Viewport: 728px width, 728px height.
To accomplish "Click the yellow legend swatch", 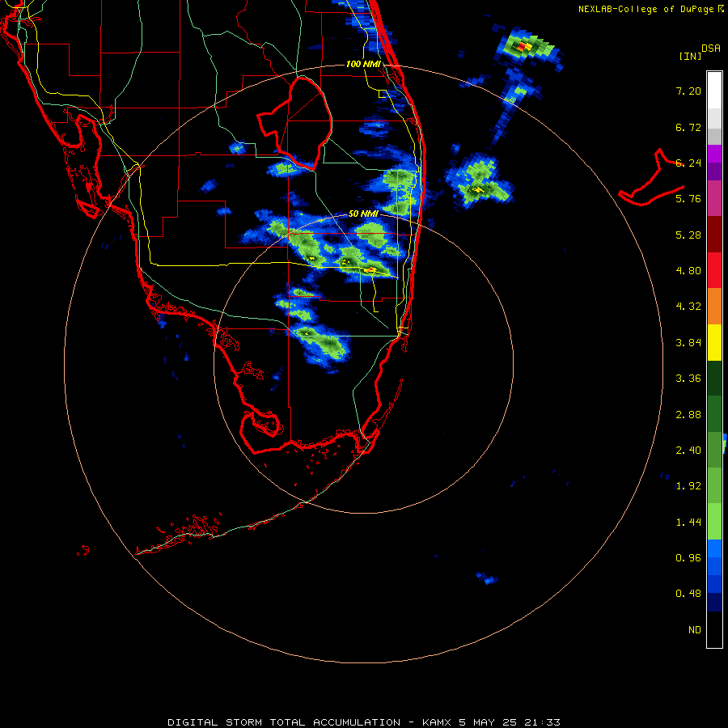I will [714, 342].
